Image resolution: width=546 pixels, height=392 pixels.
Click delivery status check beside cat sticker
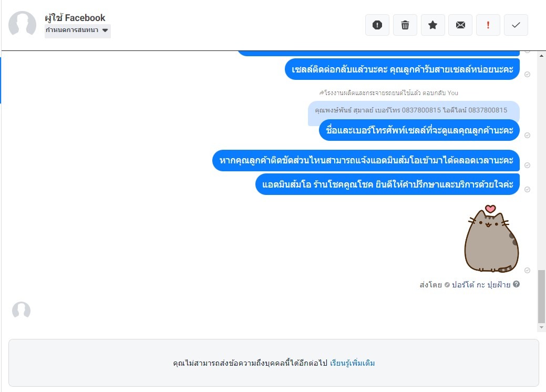527,271
